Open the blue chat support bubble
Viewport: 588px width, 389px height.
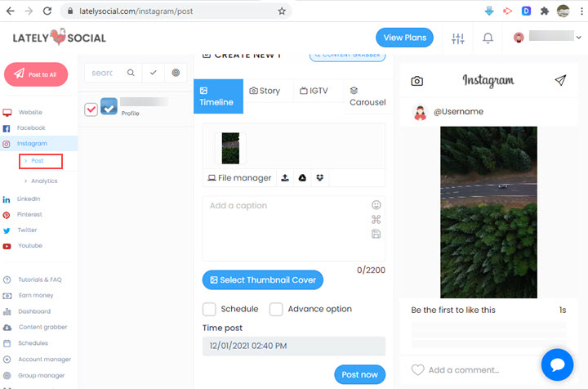pos(557,364)
